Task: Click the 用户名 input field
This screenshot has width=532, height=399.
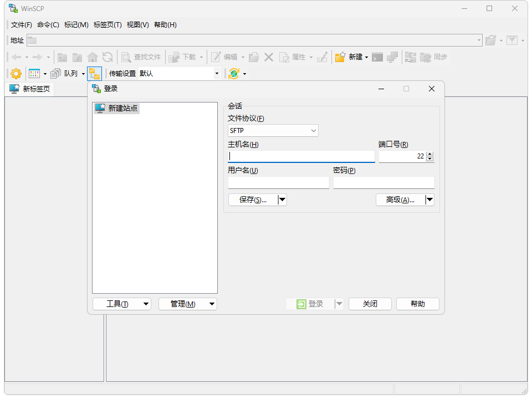Action: pyautogui.click(x=278, y=182)
